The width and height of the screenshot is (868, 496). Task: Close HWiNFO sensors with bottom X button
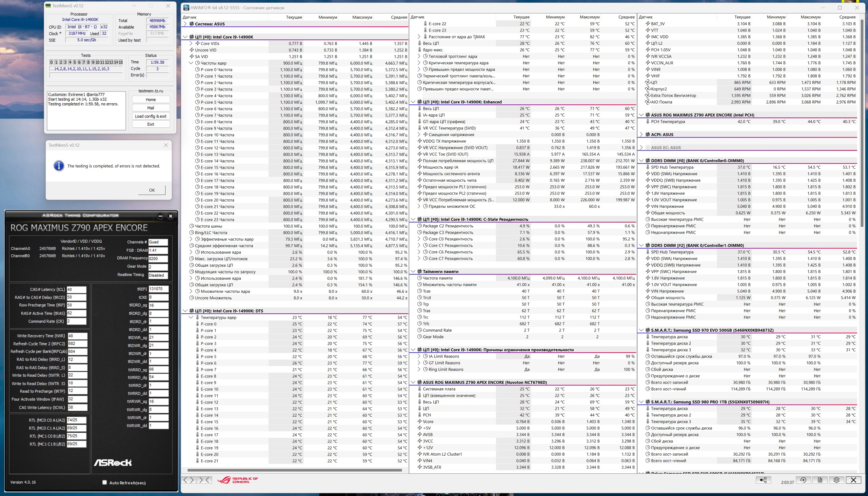pyautogui.click(x=853, y=480)
